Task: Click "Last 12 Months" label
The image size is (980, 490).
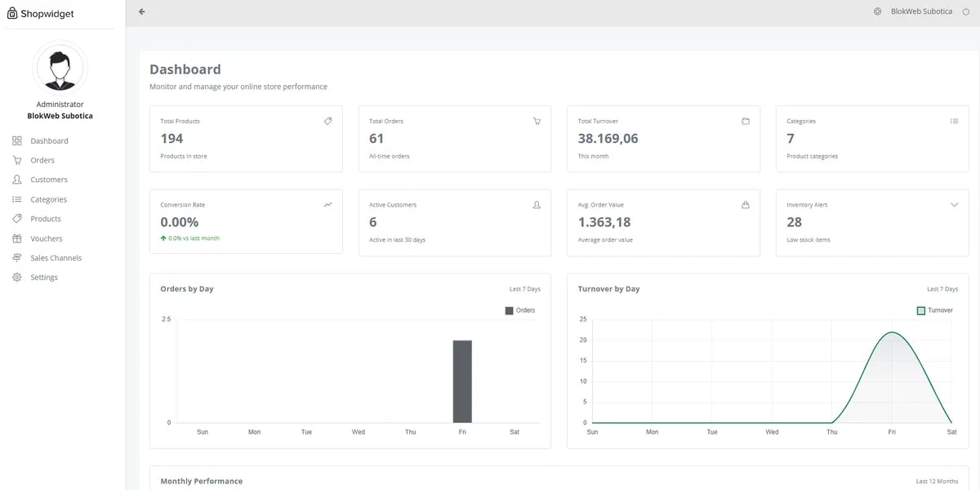Action: (937, 482)
